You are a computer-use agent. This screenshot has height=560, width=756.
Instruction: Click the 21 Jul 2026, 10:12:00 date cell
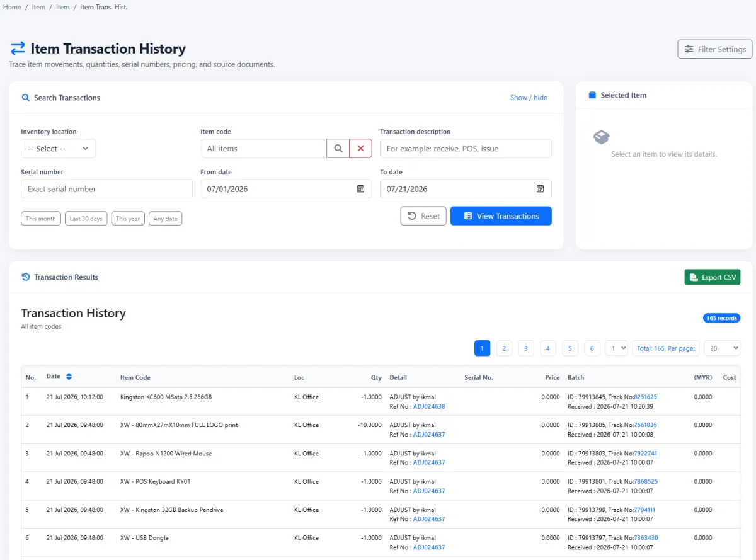pos(75,397)
